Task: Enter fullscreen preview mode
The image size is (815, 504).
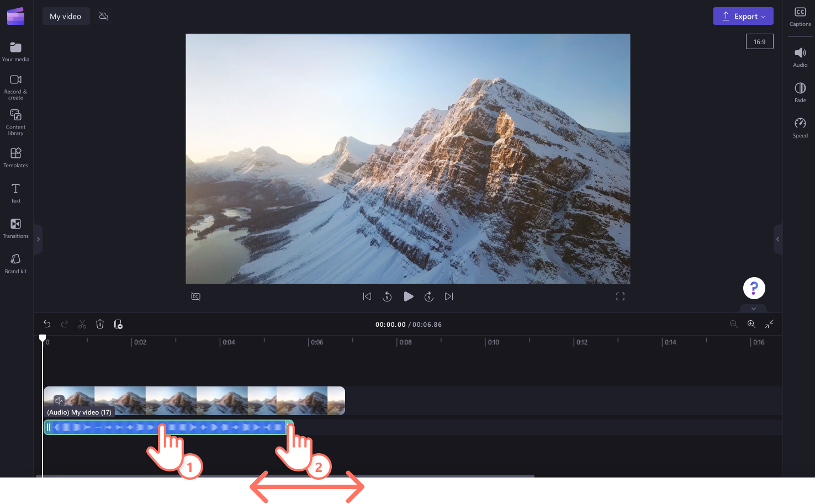Action: click(620, 296)
